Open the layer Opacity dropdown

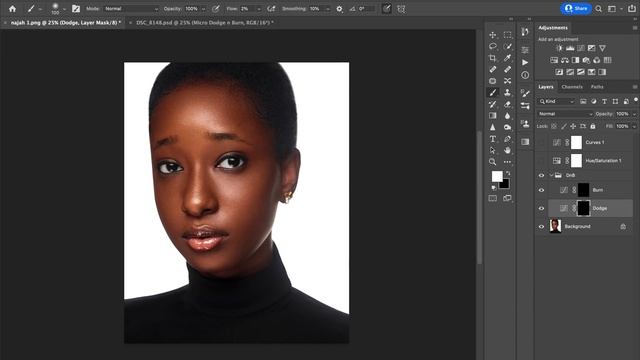point(634,114)
